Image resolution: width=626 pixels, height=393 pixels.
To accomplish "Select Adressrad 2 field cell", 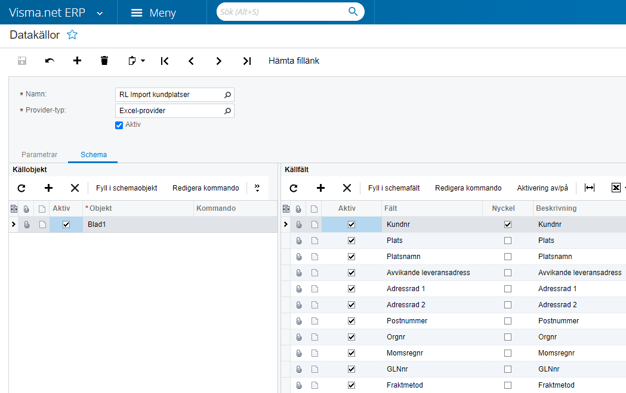I will coord(432,305).
